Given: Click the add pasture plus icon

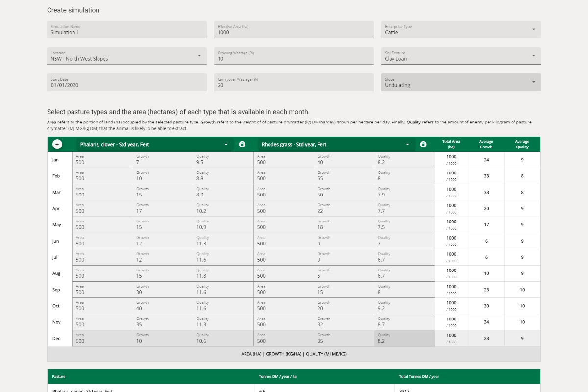Looking at the screenshot, I should coord(57,144).
